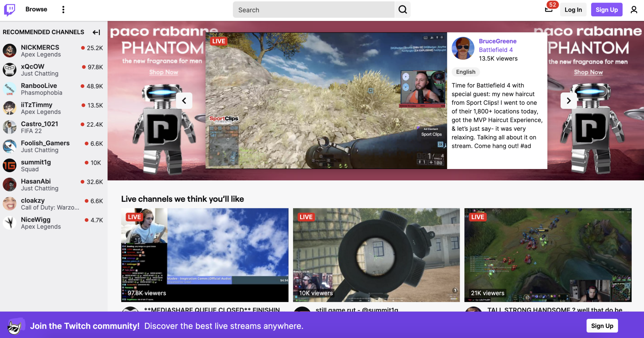Click the Log In button
The width and height of the screenshot is (644, 338).
(573, 10)
